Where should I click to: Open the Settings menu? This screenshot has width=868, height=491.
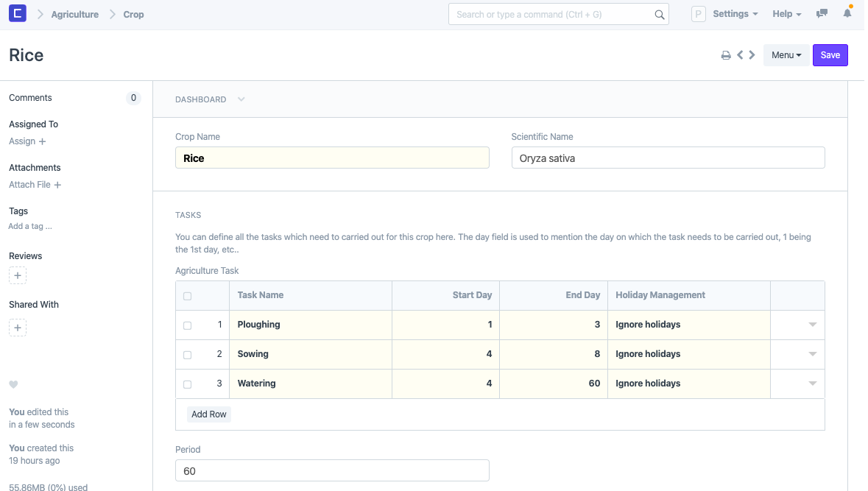tap(735, 14)
